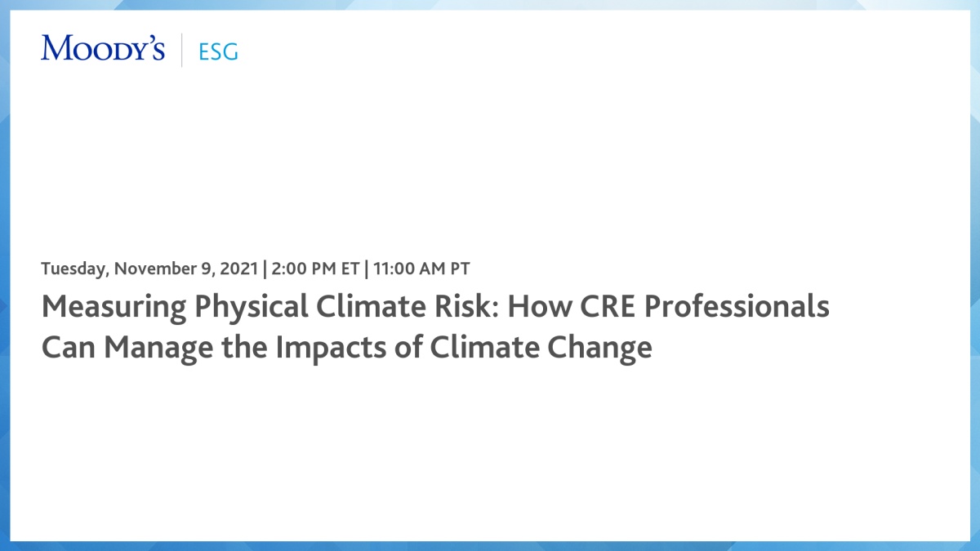
Task: Click the word Tuesday in the date line
Action: coord(73,268)
